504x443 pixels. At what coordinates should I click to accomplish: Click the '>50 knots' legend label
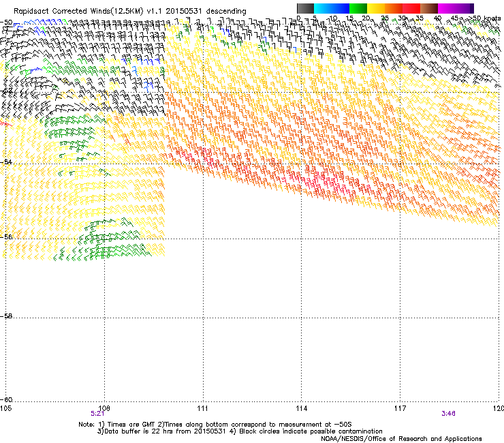[x=484, y=18]
